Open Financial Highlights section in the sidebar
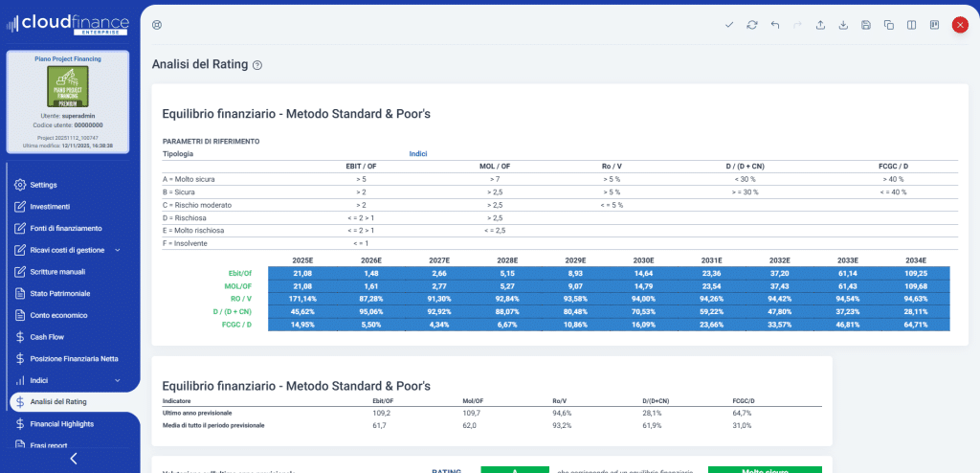This screenshot has width=980, height=473. (x=69, y=423)
